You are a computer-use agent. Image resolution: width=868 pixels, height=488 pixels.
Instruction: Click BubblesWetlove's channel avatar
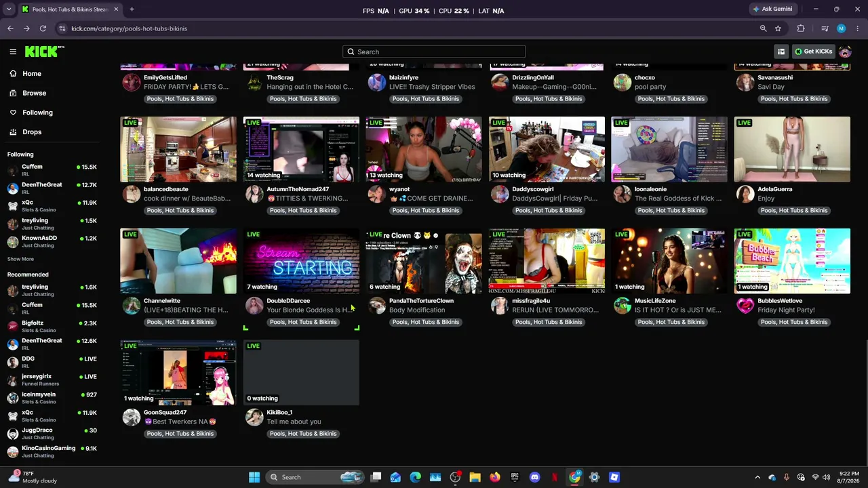[745, 306]
